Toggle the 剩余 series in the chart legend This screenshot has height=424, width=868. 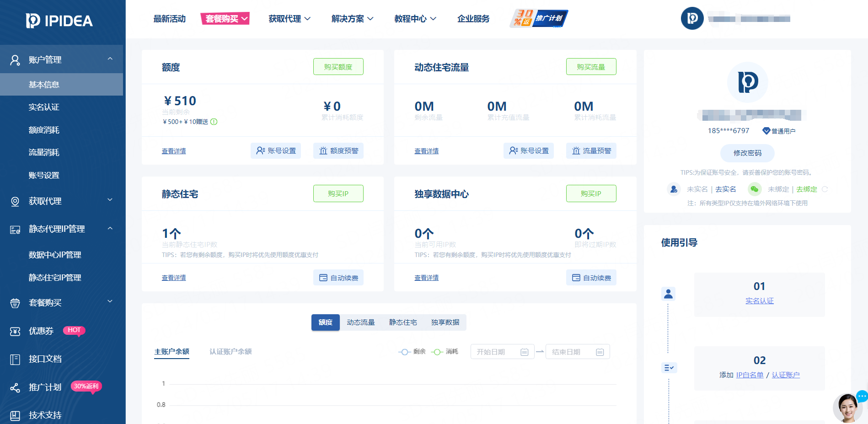tap(411, 351)
